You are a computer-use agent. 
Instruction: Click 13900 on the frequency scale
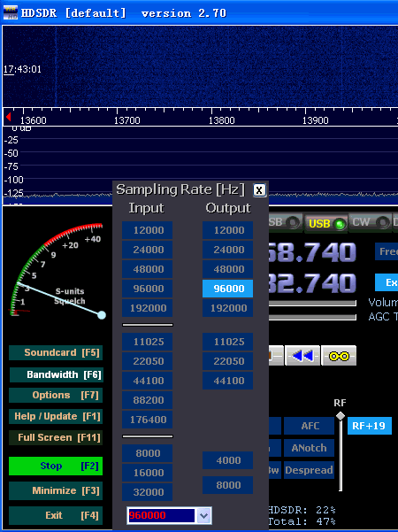click(315, 120)
